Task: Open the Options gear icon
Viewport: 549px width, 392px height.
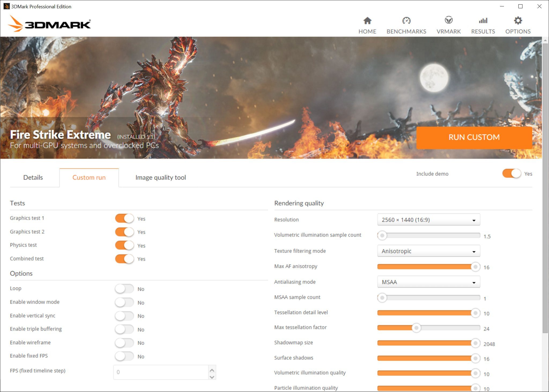Action: tap(518, 21)
